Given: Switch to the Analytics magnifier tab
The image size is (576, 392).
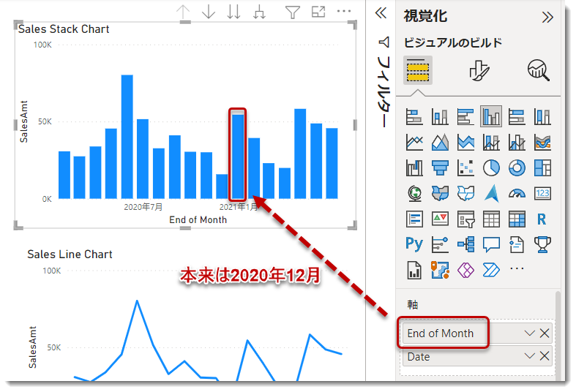Looking at the screenshot, I should point(539,70).
